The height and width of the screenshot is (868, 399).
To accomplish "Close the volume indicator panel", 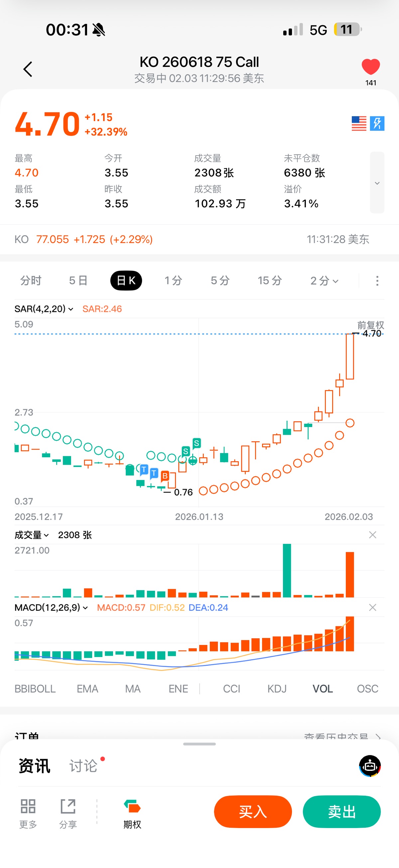I will (x=372, y=535).
